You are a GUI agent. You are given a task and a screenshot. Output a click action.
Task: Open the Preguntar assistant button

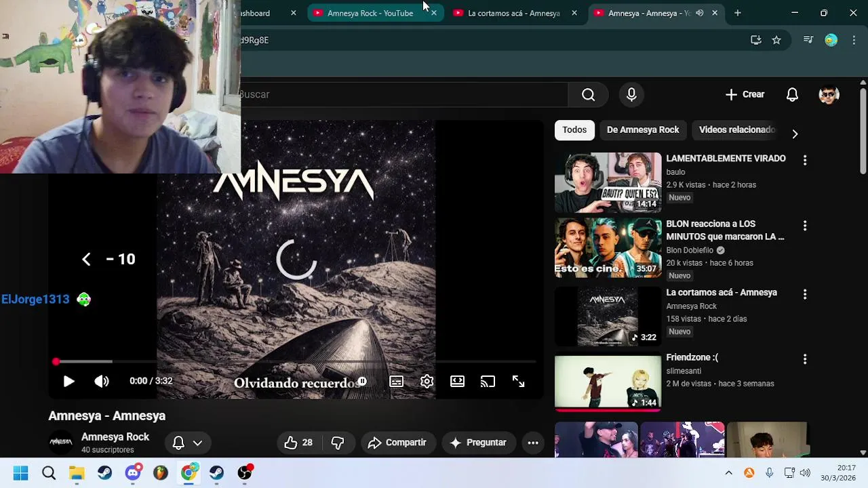pos(478,443)
